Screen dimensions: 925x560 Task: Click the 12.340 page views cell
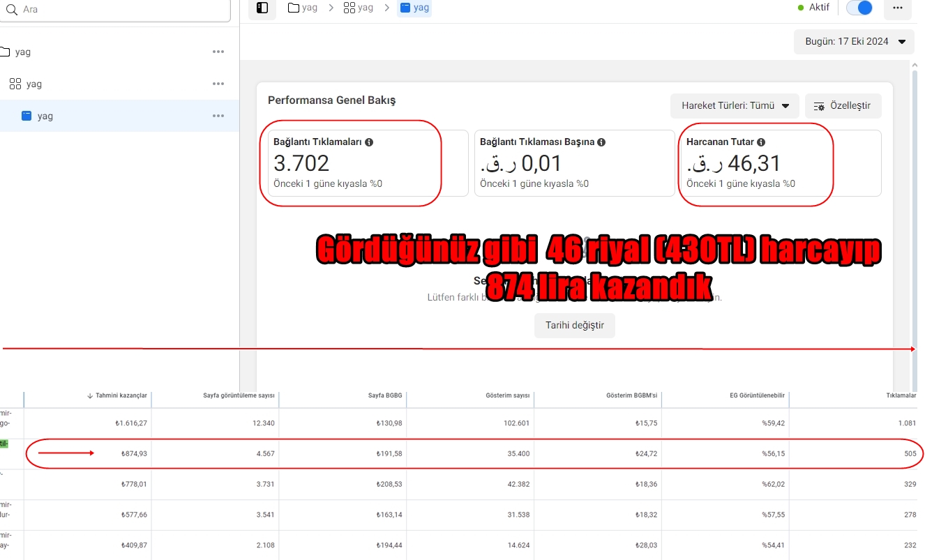(x=263, y=423)
